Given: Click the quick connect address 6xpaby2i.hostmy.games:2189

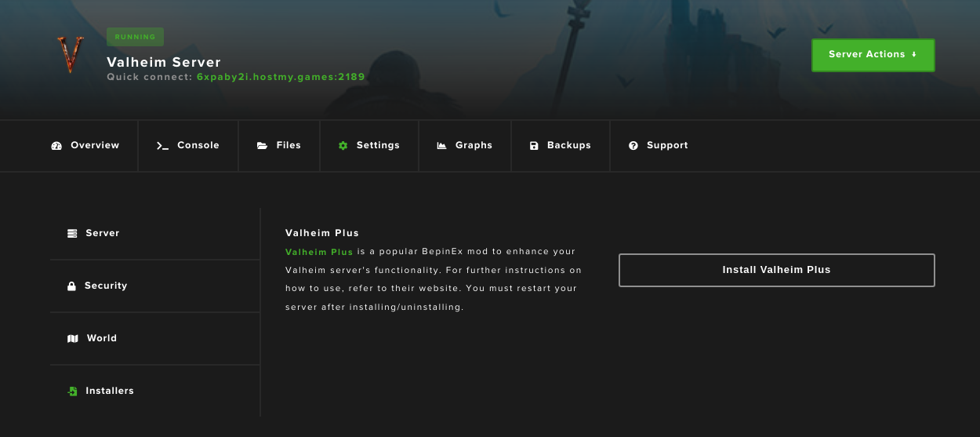Looking at the screenshot, I should pos(281,78).
